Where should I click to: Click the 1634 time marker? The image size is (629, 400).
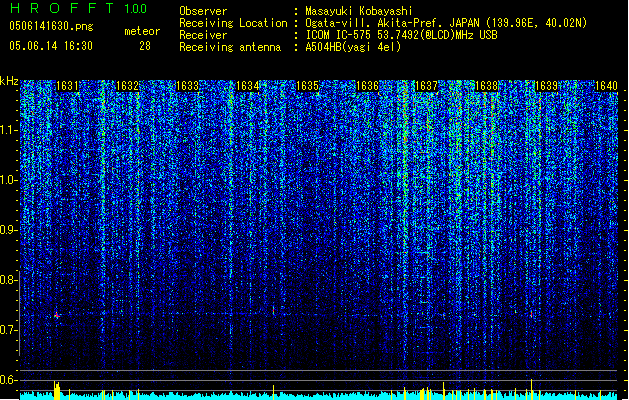pyautogui.click(x=248, y=86)
